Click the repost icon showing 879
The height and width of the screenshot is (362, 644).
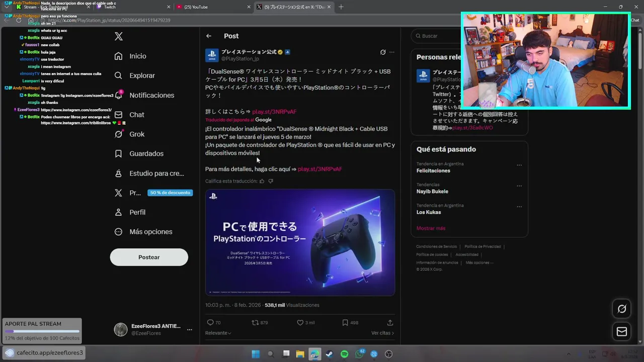[x=255, y=322]
